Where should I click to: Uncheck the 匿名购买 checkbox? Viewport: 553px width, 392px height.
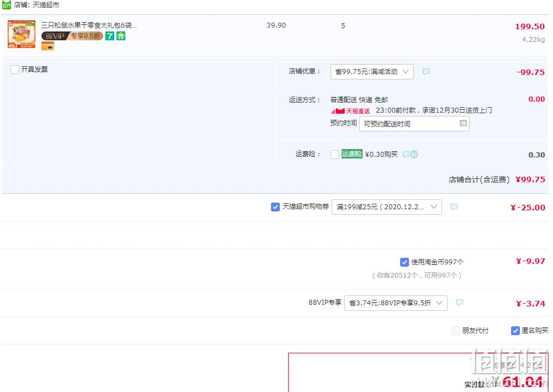click(x=515, y=331)
